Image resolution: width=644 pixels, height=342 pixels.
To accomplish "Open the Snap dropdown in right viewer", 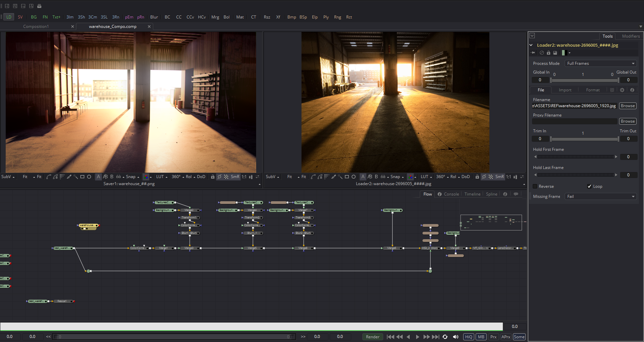I will (x=397, y=177).
